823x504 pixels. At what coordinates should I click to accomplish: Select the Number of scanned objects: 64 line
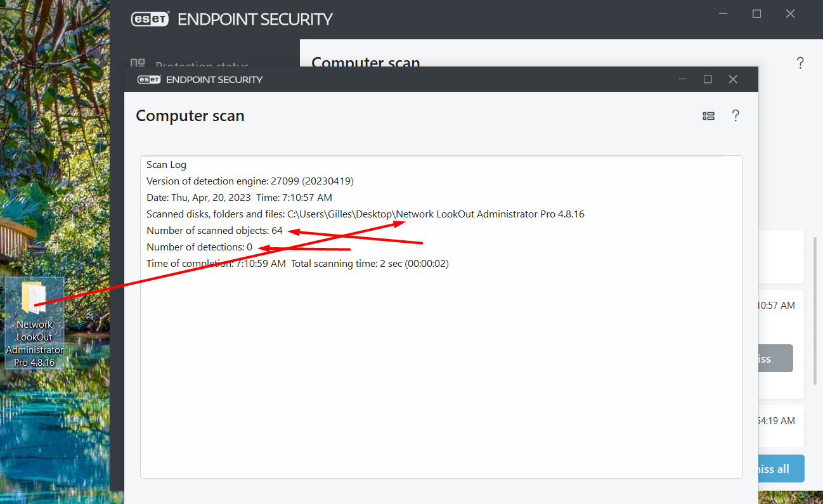coord(214,231)
